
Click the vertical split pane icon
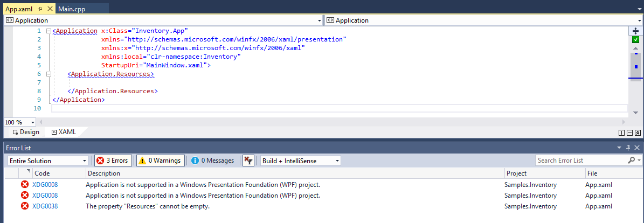point(621,133)
